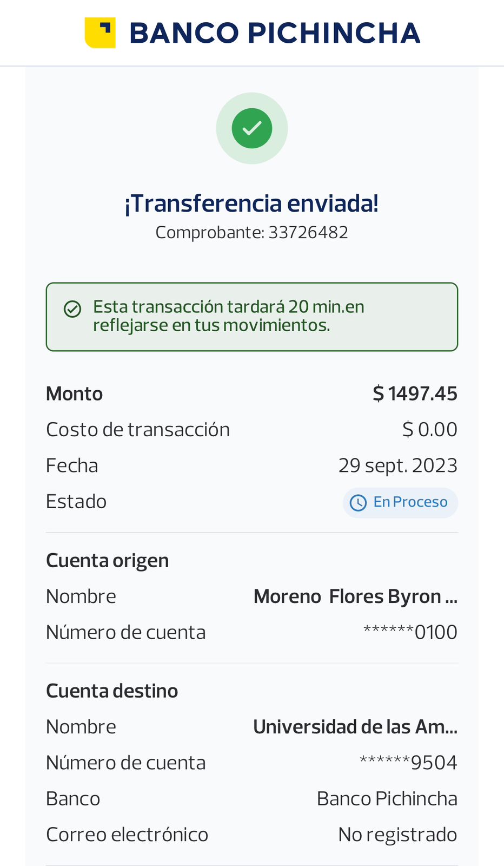Click the 20 min transaction notice banner
The height and width of the screenshot is (866, 504).
(x=252, y=317)
